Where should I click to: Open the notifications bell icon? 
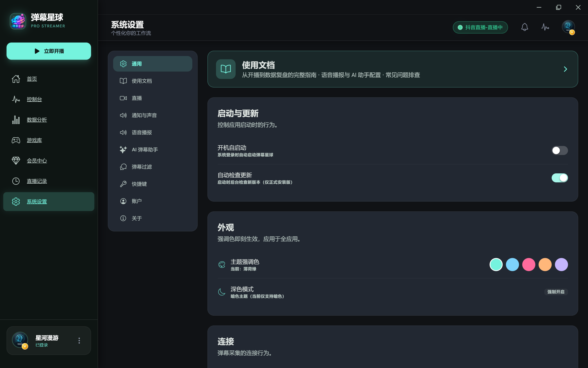pyautogui.click(x=525, y=27)
